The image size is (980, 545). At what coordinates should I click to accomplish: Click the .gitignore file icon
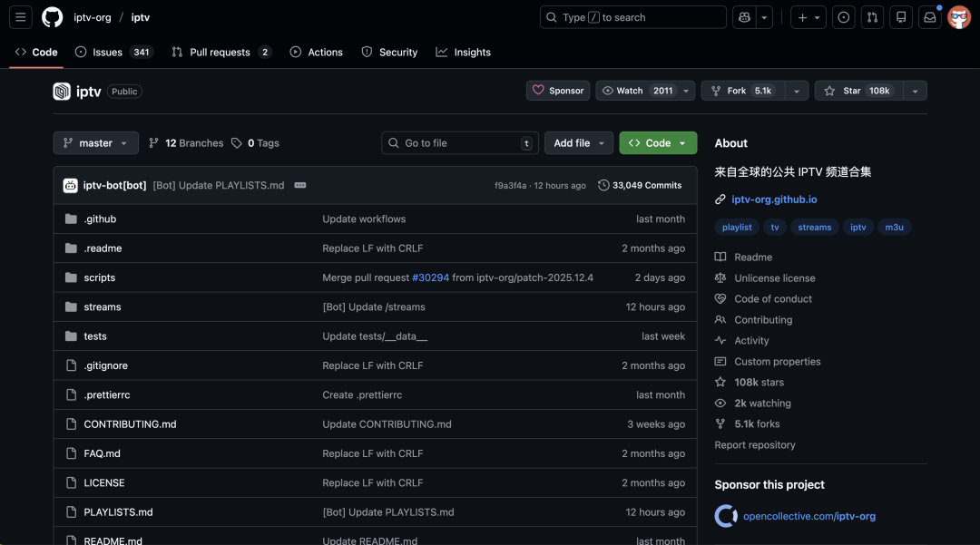pos(72,365)
